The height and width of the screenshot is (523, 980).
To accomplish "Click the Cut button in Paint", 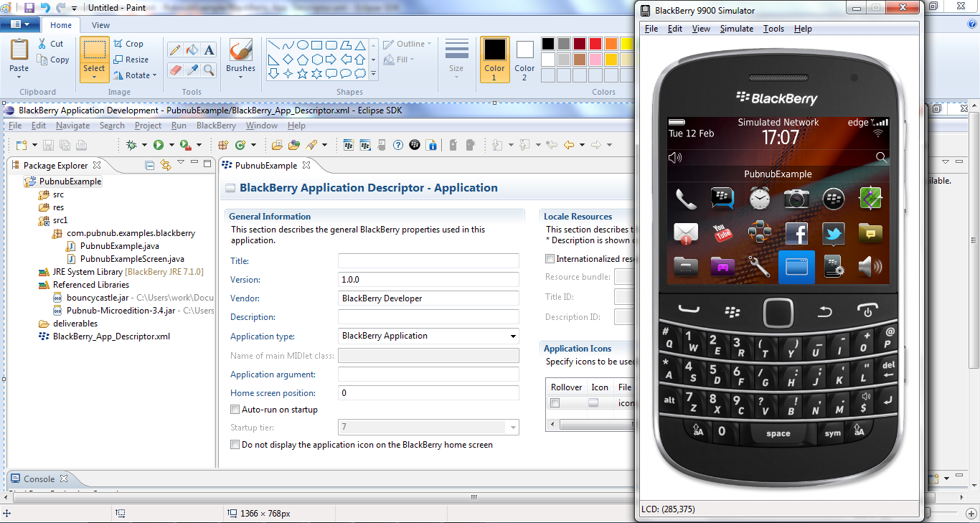I will tap(50, 44).
